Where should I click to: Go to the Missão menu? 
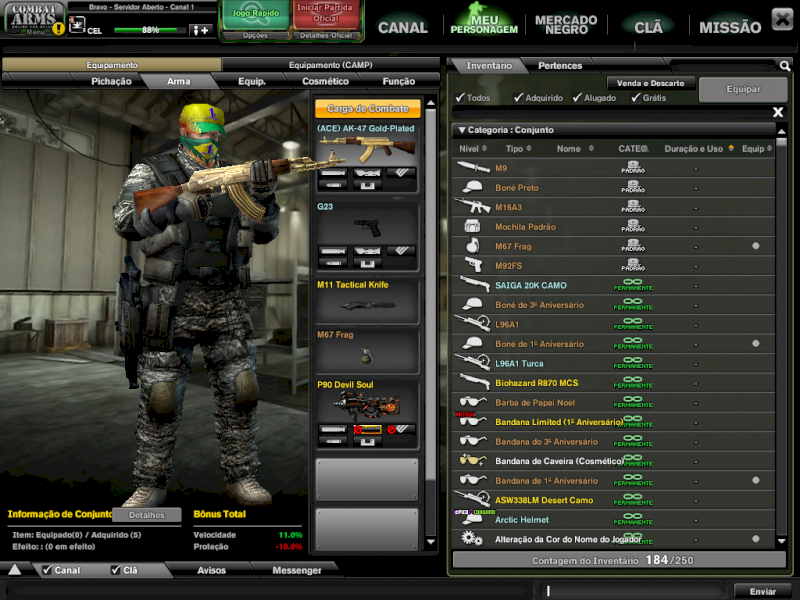coord(730,27)
